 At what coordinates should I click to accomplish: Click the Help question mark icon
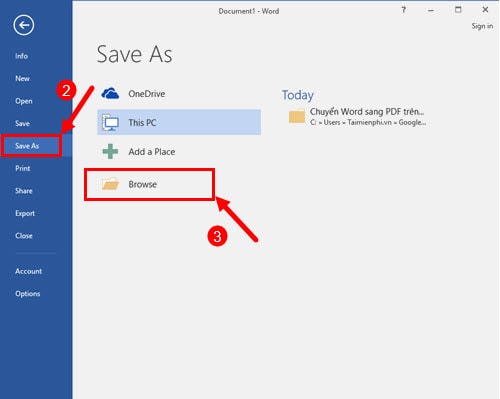coord(404,10)
